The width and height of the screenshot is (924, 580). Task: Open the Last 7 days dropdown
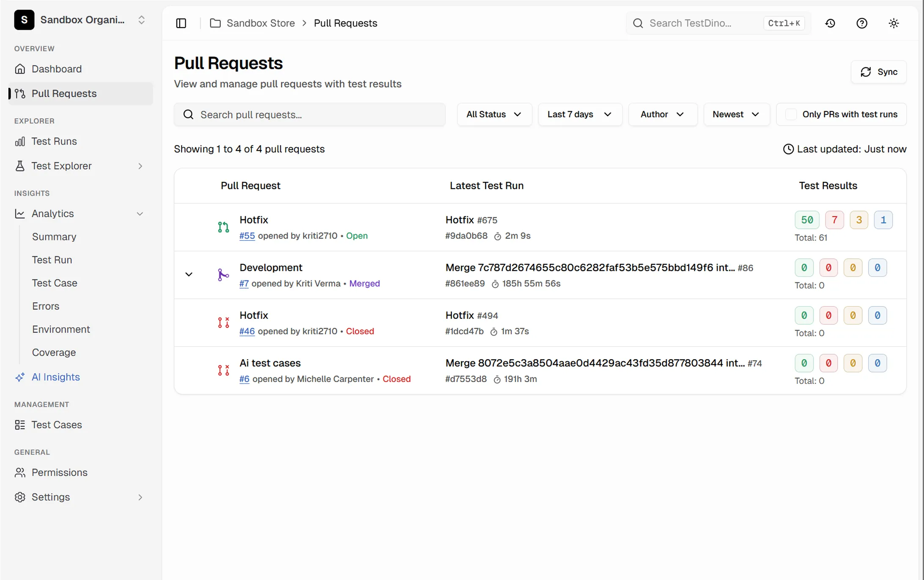(x=580, y=115)
